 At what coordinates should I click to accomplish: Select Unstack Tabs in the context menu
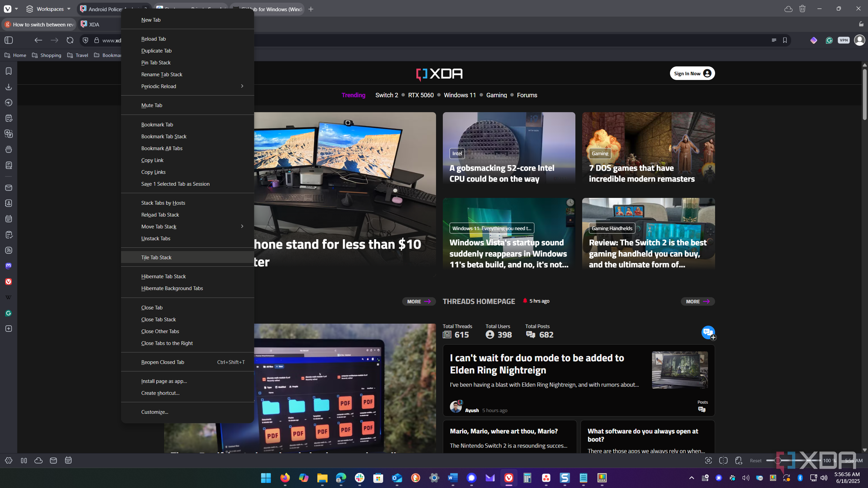tap(188, 238)
